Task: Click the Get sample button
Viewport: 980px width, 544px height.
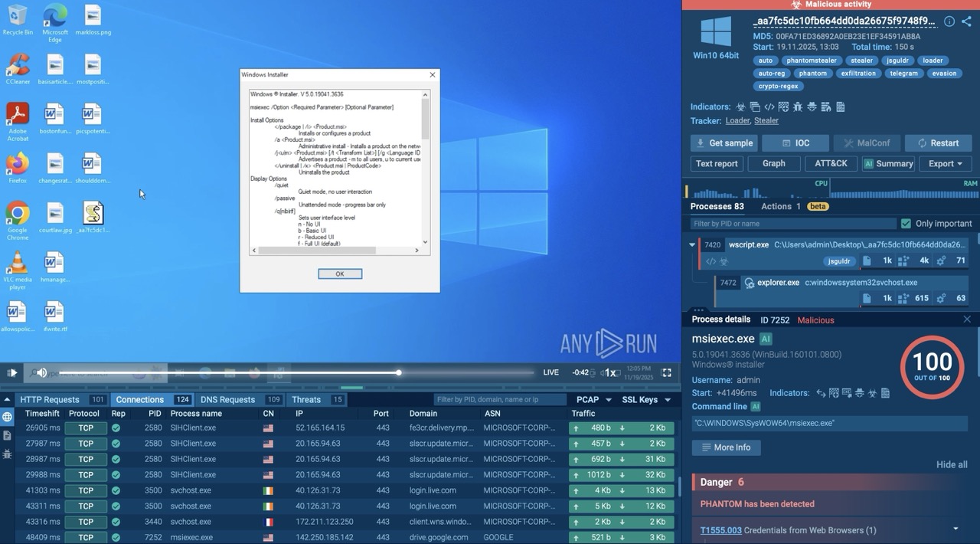Action: [724, 143]
